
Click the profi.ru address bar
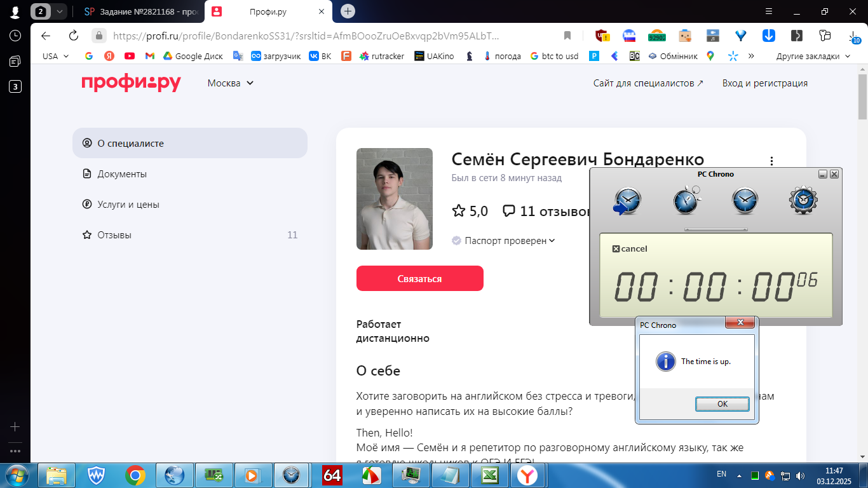point(305,36)
